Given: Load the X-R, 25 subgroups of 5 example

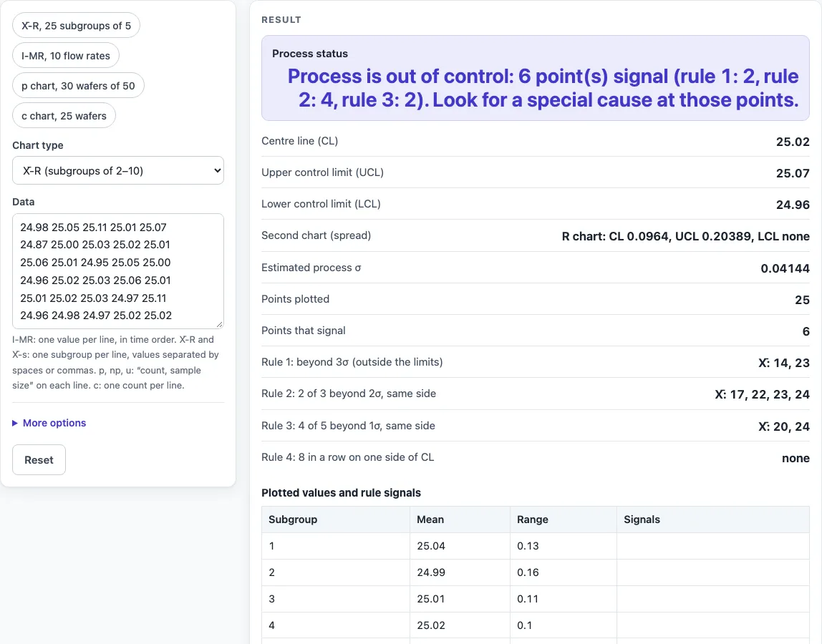Looking at the screenshot, I should click(76, 26).
